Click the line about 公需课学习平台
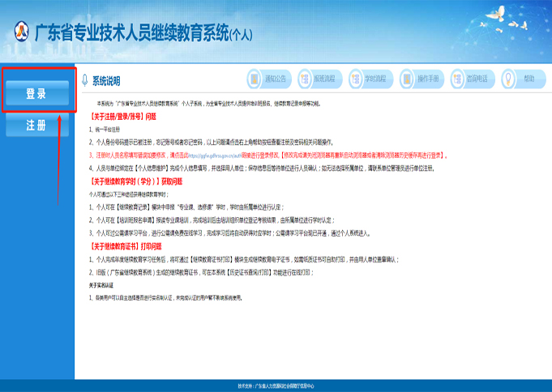Screen dimensions: 552x392 229,233
